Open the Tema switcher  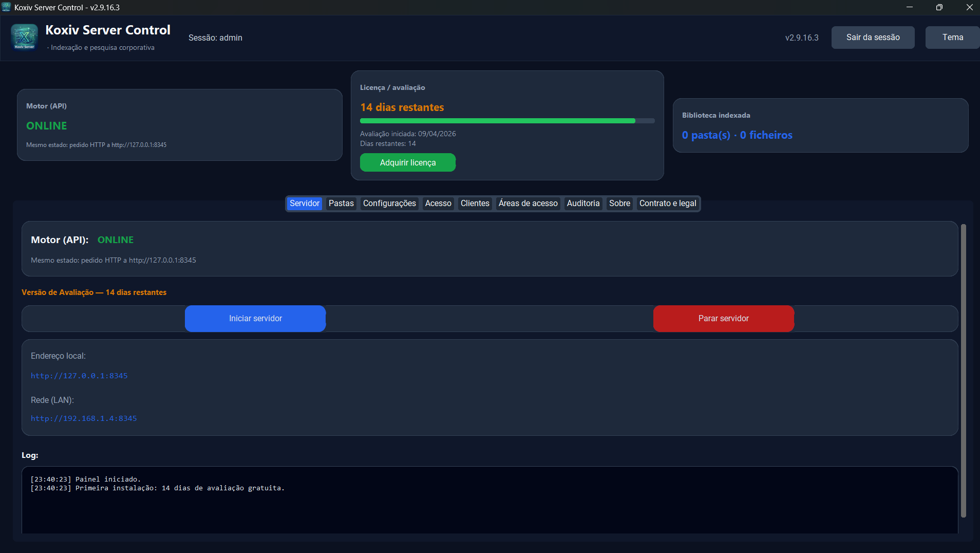click(953, 37)
